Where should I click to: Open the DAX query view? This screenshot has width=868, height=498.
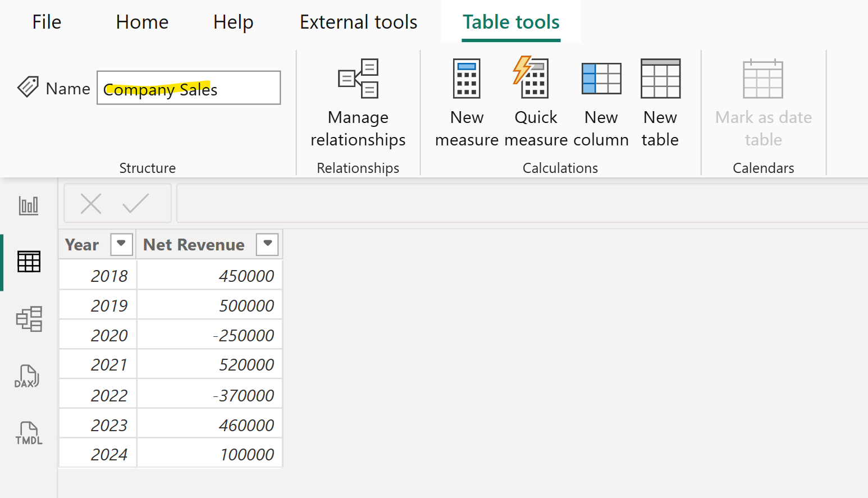click(x=27, y=376)
